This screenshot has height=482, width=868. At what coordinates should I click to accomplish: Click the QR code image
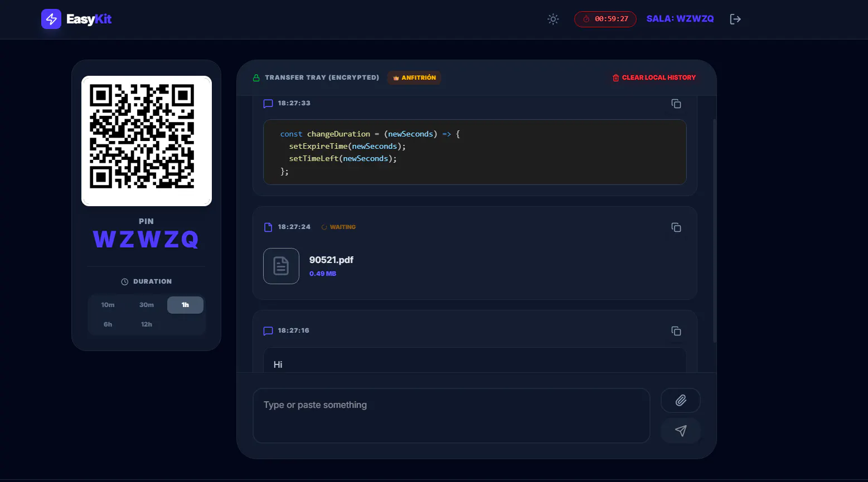coord(147,141)
